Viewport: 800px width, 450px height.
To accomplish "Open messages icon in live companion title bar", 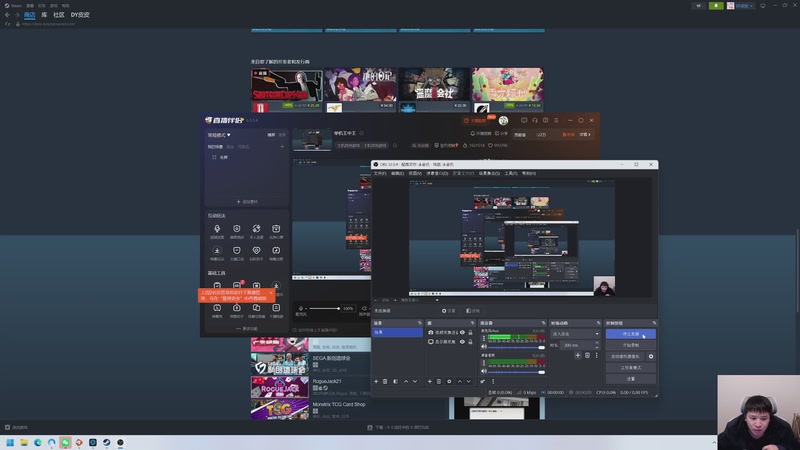I will coord(524,120).
